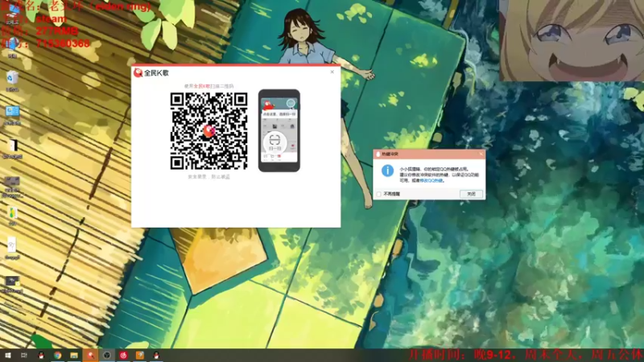Click the 关闭 button in the hotkey dialog
The height and width of the screenshot is (362, 644).
[471, 194]
